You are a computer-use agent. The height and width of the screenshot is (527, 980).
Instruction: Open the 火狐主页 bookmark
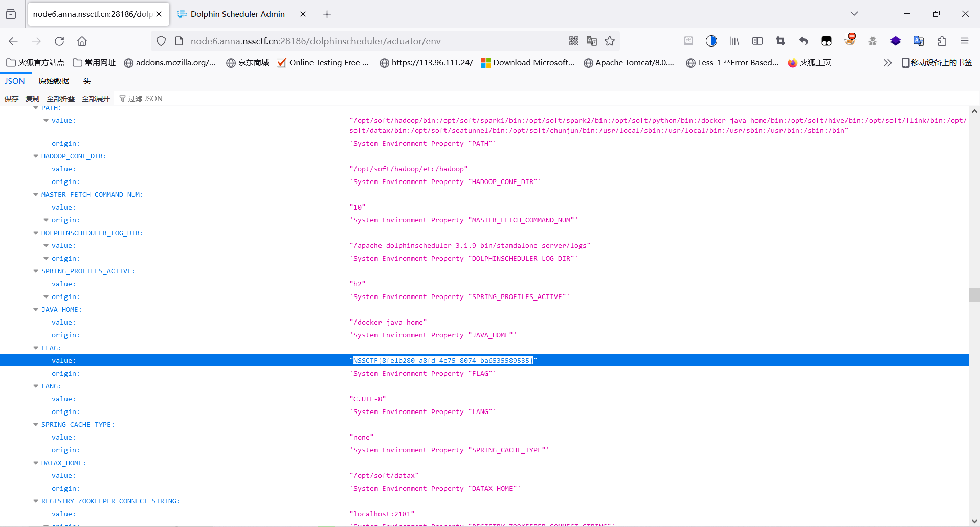(x=809, y=63)
